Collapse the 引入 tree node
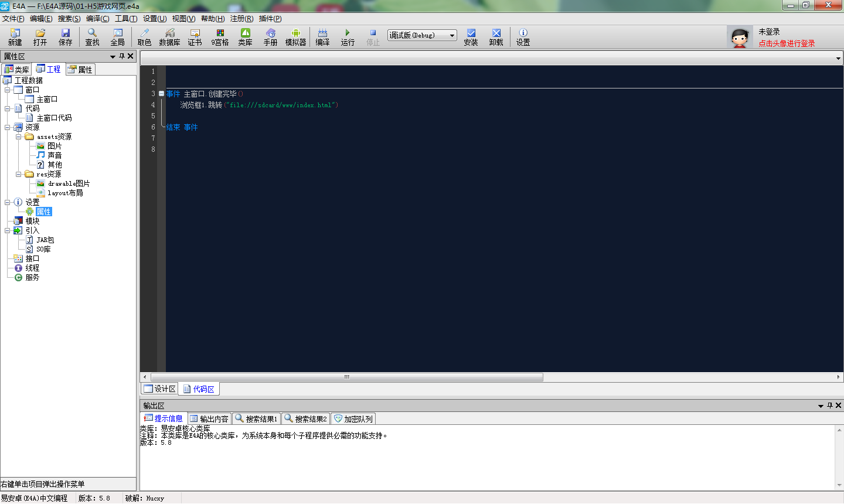Image resolution: width=844 pixels, height=504 pixels. tap(8, 230)
